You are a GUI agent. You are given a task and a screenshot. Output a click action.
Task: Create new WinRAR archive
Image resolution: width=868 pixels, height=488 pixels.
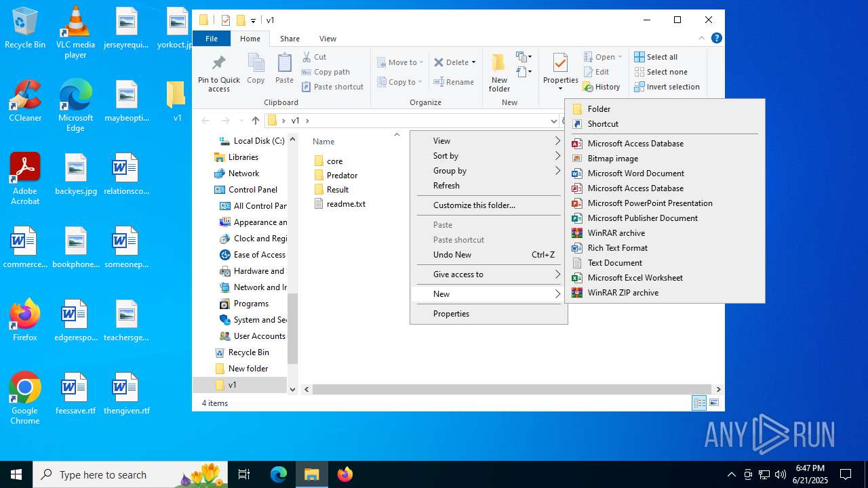[x=665, y=233]
